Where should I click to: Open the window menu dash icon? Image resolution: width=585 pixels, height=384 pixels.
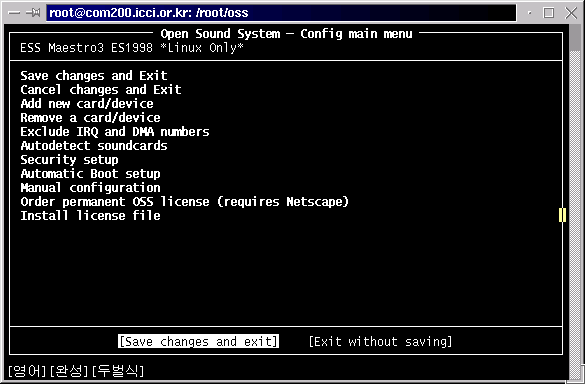click(x=13, y=13)
